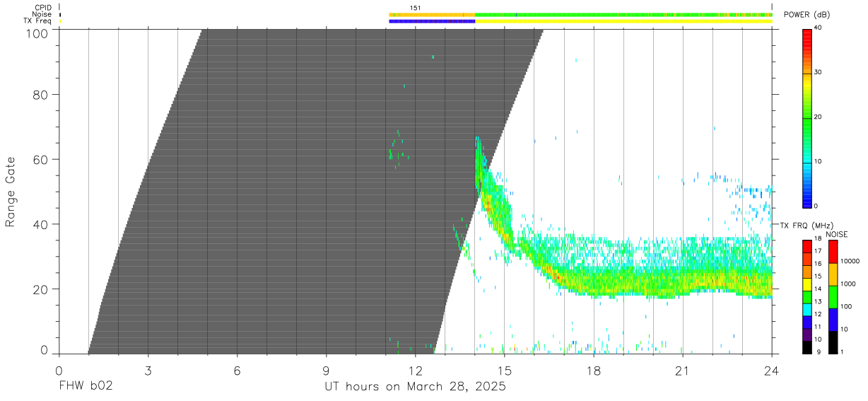Click the x-axis tick label '6'
Image resolution: width=868 pixels, height=401 pixels.
(237, 370)
